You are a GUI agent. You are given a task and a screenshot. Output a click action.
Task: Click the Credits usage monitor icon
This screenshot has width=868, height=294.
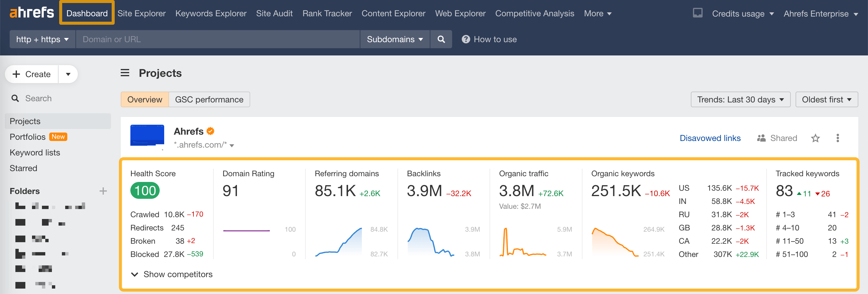(x=697, y=13)
